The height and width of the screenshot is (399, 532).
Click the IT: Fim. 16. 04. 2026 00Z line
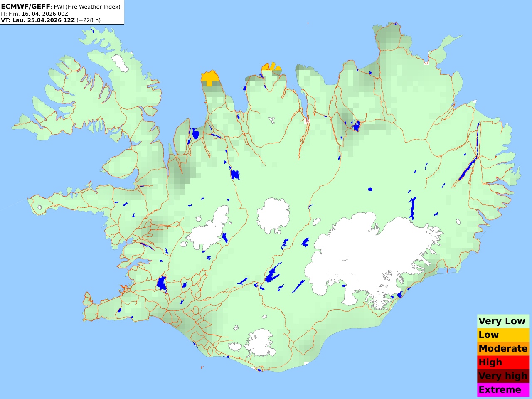(34, 14)
